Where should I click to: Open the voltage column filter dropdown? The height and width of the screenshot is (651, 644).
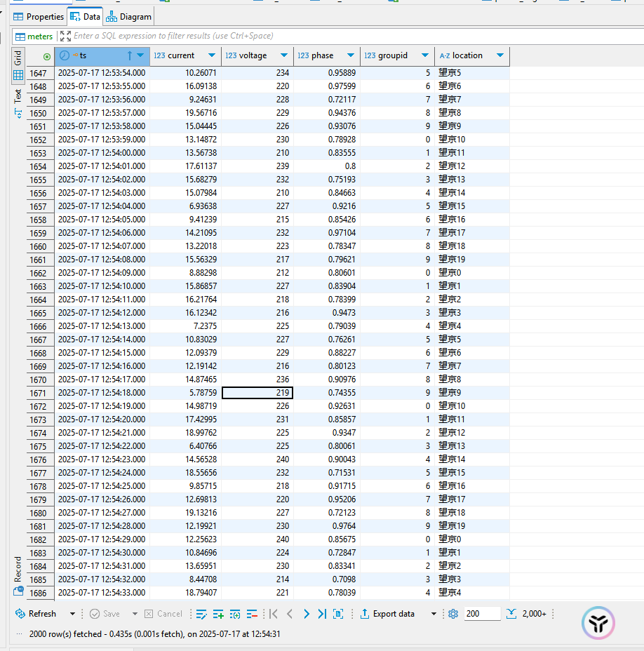284,55
